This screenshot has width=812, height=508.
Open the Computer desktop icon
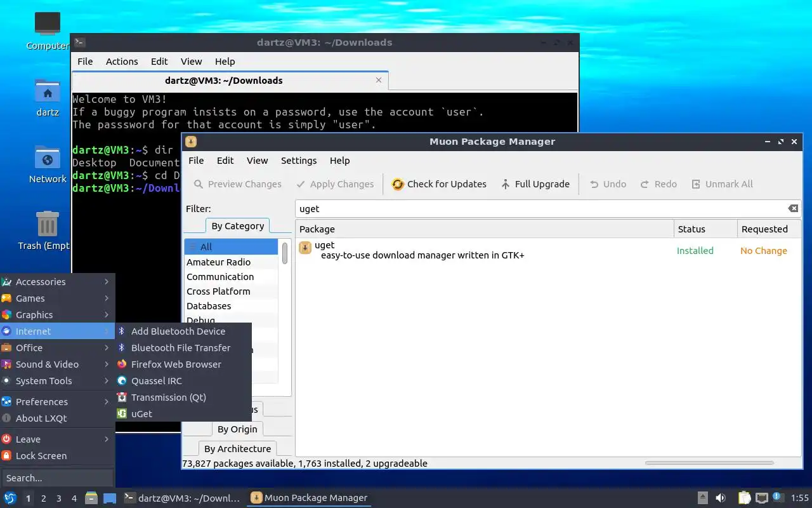click(x=48, y=30)
